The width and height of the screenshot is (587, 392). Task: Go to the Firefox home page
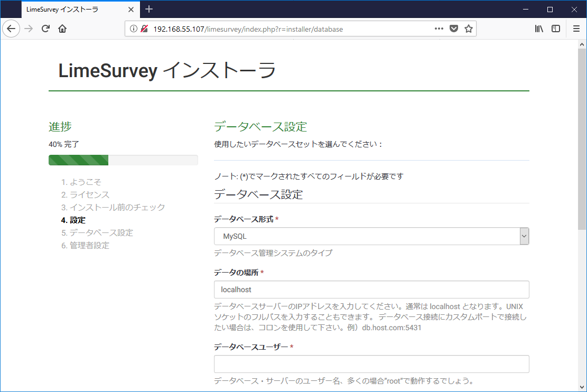63,29
